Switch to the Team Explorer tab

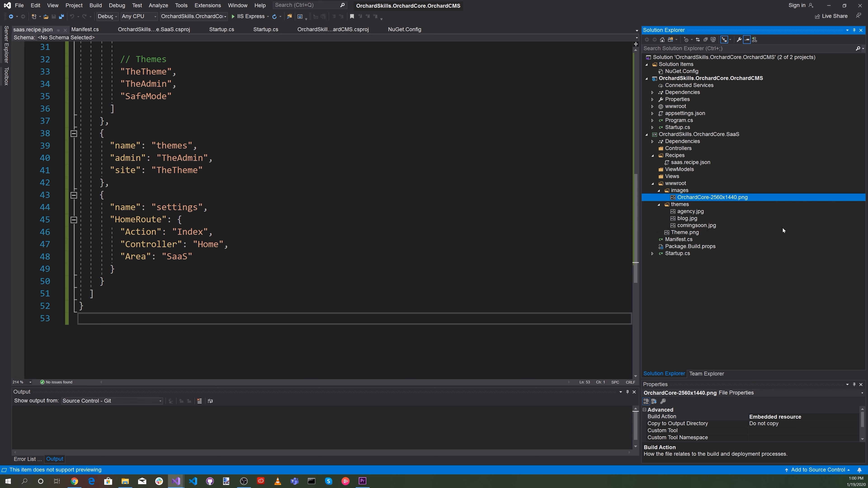click(x=707, y=374)
